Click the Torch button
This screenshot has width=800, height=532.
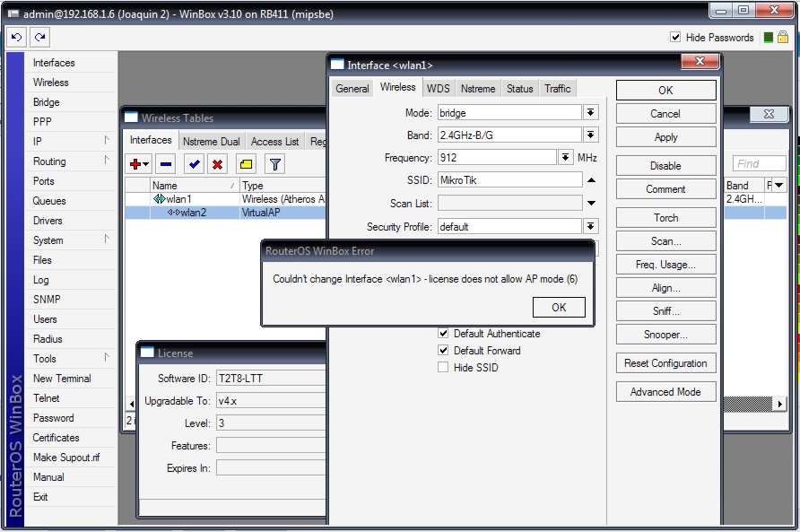click(x=665, y=218)
